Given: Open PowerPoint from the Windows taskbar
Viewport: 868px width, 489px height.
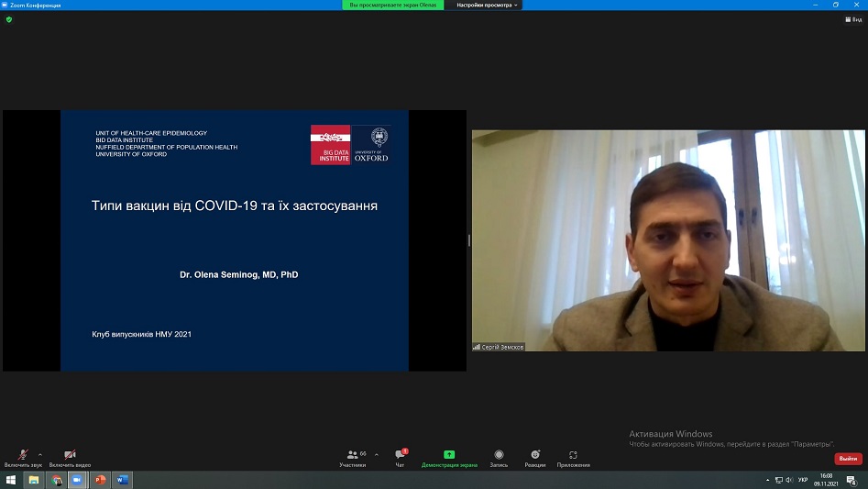Looking at the screenshot, I should click(x=100, y=480).
